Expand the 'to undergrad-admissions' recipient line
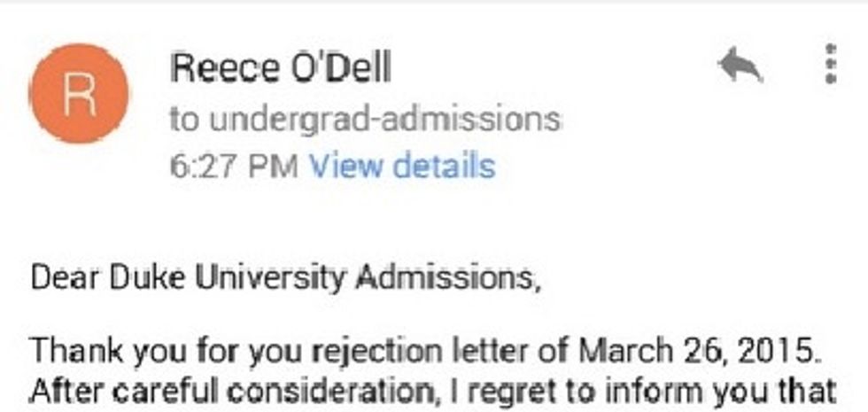The image size is (868, 412). [x=365, y=118]
